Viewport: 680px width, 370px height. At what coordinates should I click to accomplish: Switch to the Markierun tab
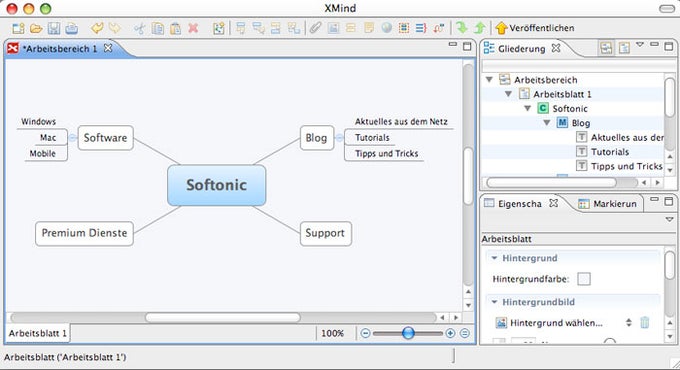[608, 203]
